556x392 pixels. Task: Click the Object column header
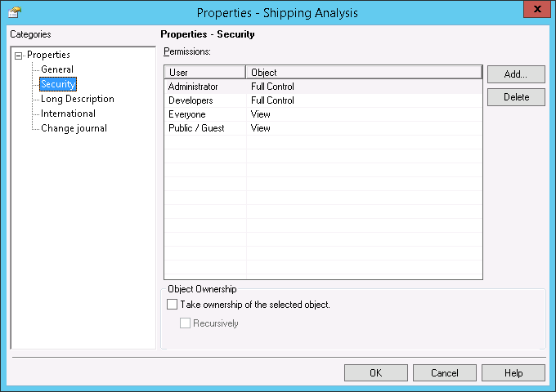click(364, 72)
